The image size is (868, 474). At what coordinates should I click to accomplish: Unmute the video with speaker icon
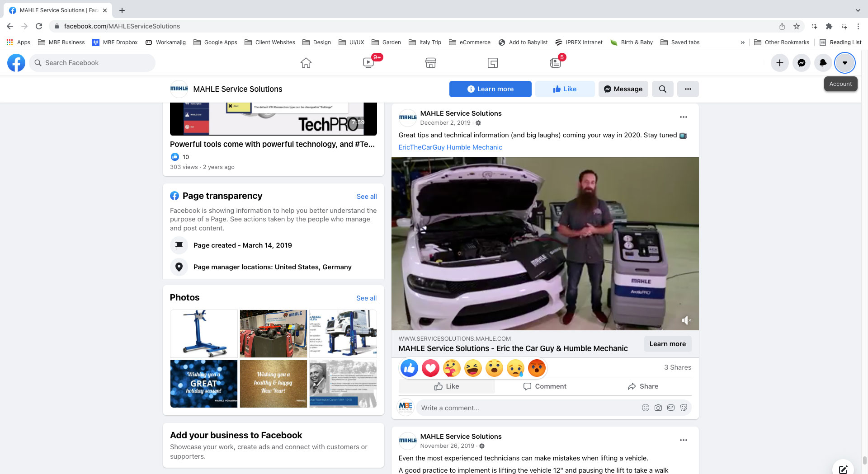click(686, 320)
